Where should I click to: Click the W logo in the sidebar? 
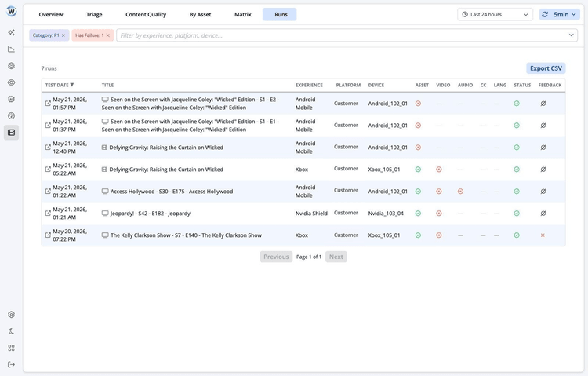(11, 11)
